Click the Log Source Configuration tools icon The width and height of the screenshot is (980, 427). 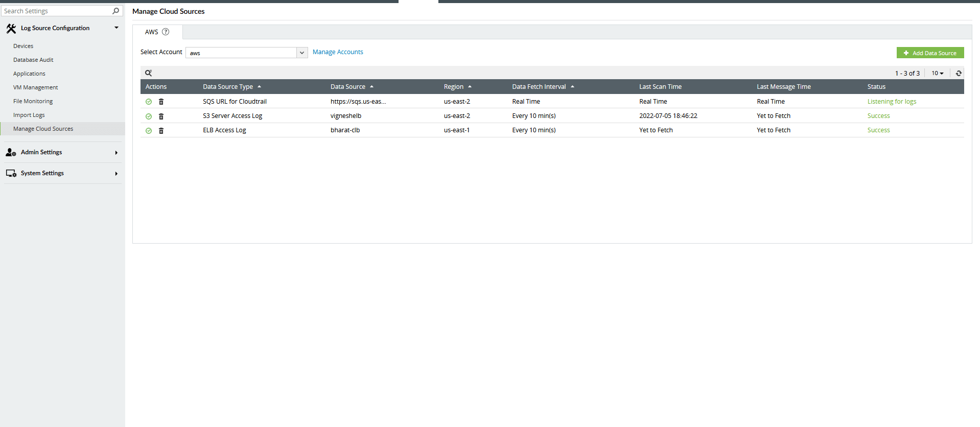pyautogui.click(x=11, y=29)
